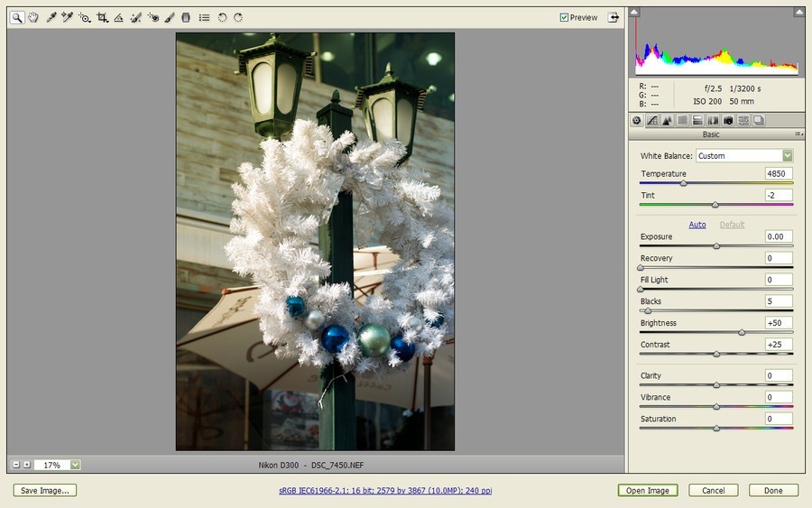
Task: Rotate image 90° counterclockwise
Action: (222, 17)
